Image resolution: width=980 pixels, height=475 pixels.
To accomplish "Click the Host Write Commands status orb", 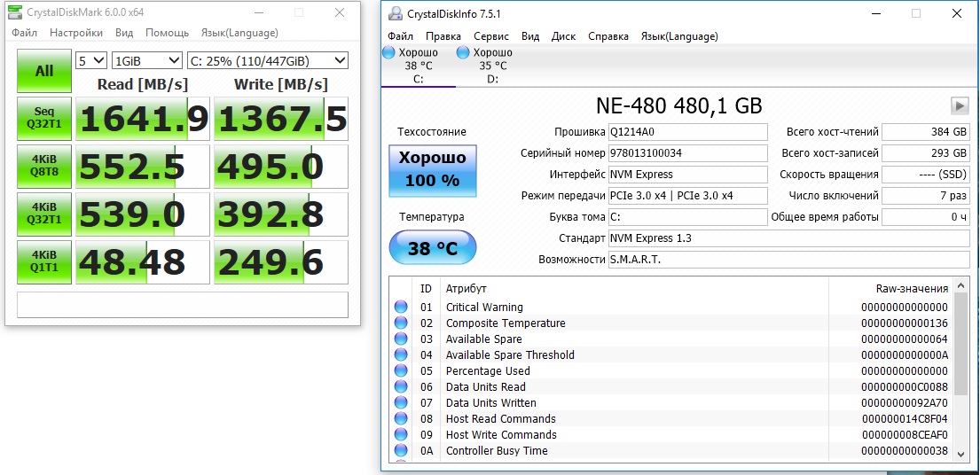I will click(401, 434).
